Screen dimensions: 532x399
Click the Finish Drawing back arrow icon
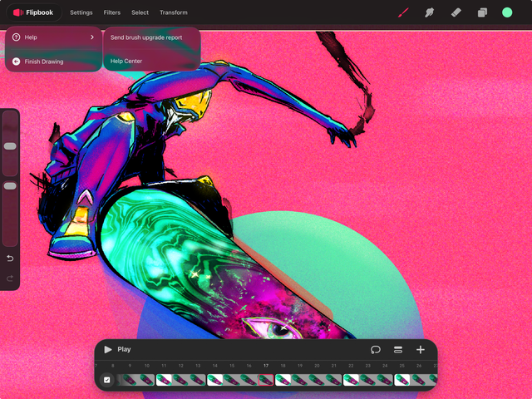click(x=16, y=62)
